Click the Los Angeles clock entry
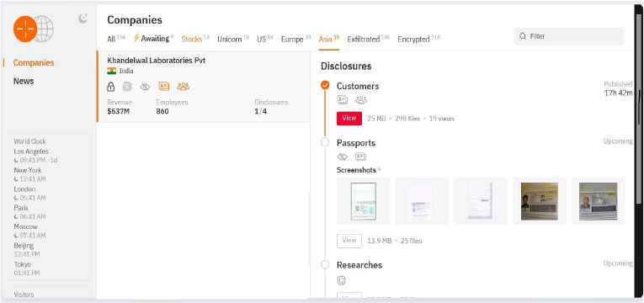The image size is (644, 303). click(35, 156)
